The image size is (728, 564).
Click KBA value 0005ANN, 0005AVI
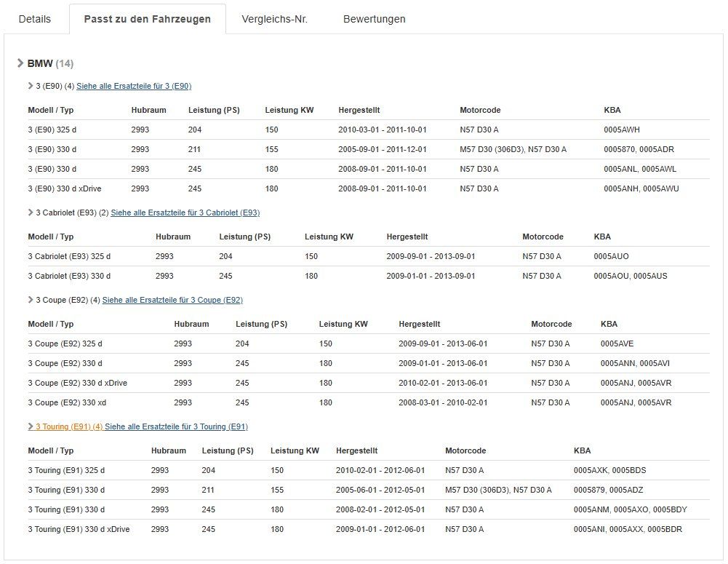click(x=635, y=363)
